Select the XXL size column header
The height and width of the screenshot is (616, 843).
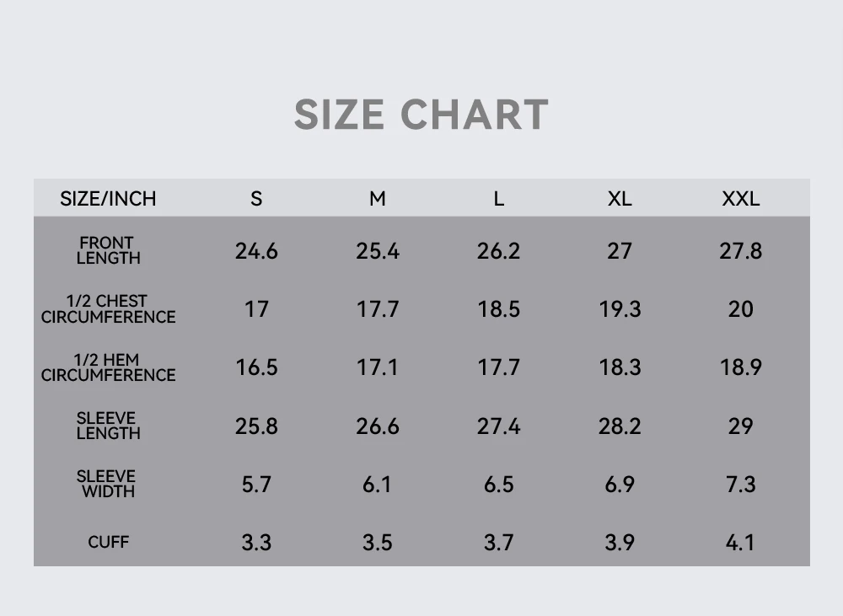tap(741, 199)
